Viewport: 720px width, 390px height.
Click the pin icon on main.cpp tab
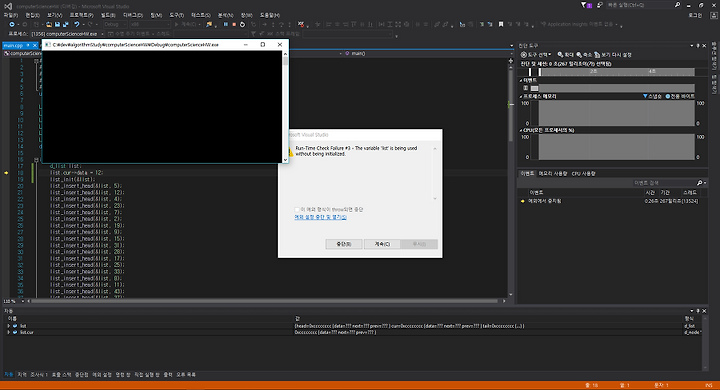[x=28, y=45]
